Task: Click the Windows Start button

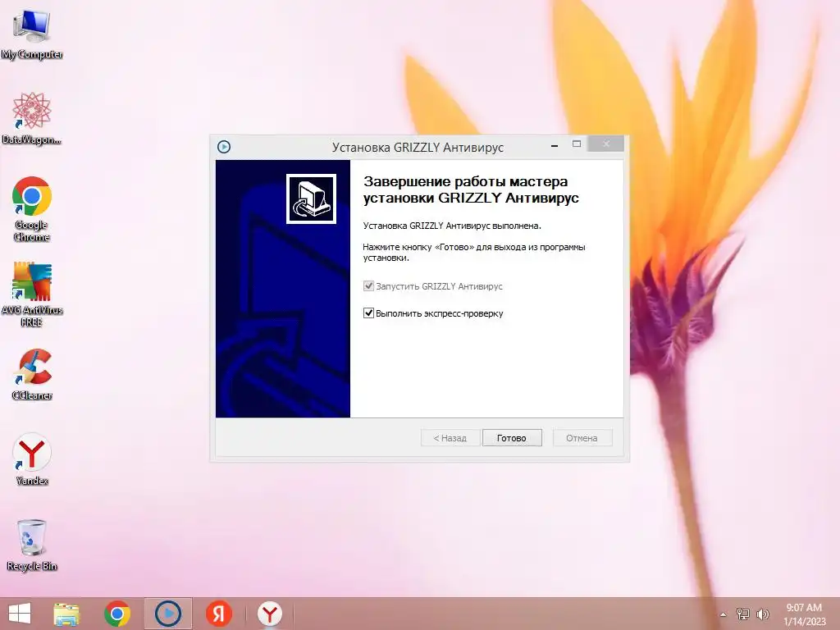Action: click(x=20, y=614)
